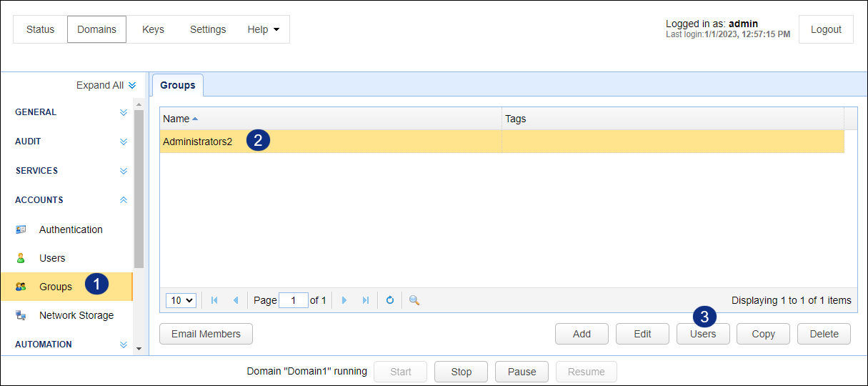The width and height of the screenshot is (868, 386).
Task: Open the Settings tab
Action: coord(208,29)
